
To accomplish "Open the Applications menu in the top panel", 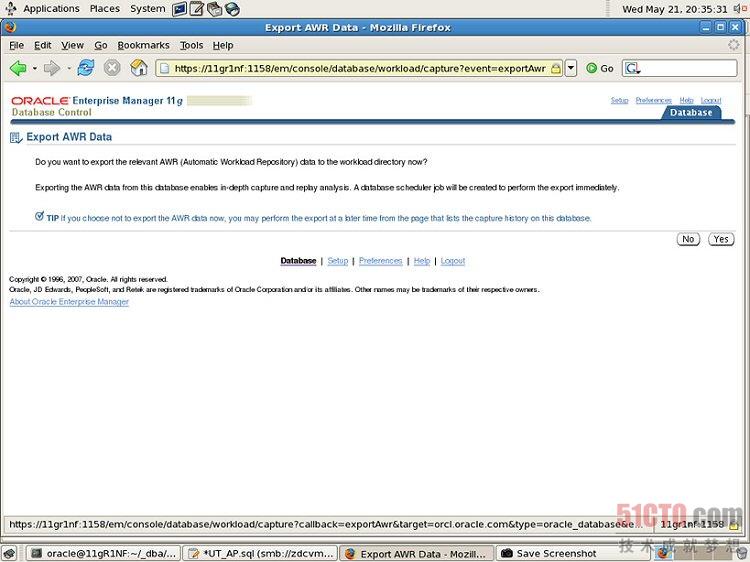I will pyautogui.click(x=50, y=8).
